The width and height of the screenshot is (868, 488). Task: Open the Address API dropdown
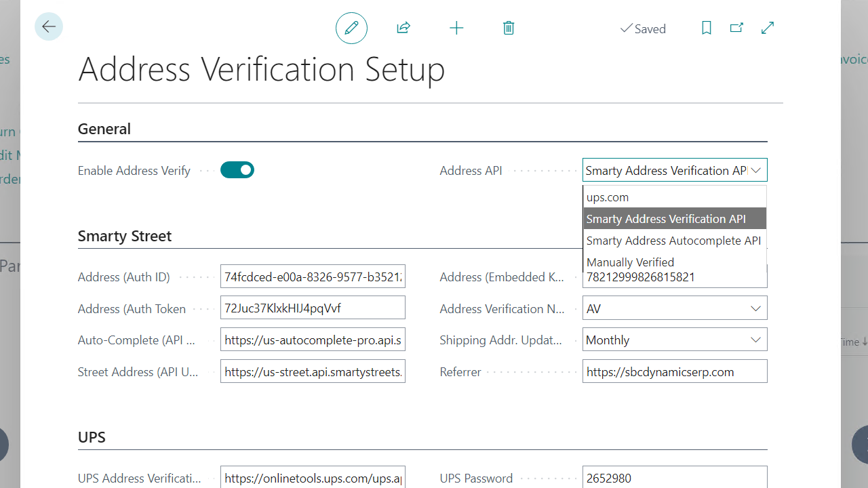click(755, 170)
